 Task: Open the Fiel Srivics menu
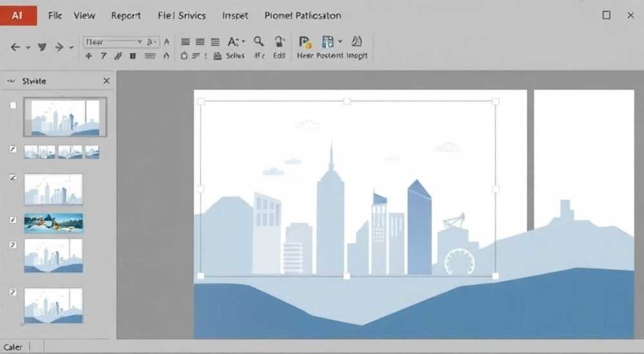(182, 15)
